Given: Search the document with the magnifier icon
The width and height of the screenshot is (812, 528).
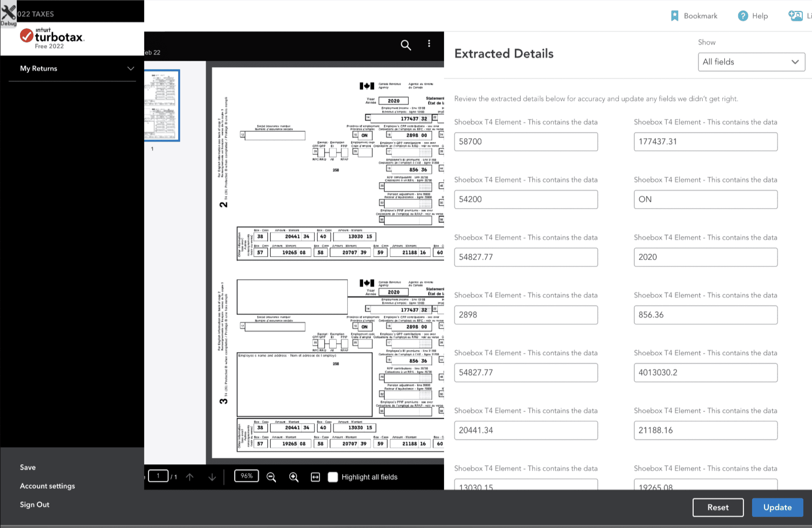Looking at the screenshot, I should (406, 45).
